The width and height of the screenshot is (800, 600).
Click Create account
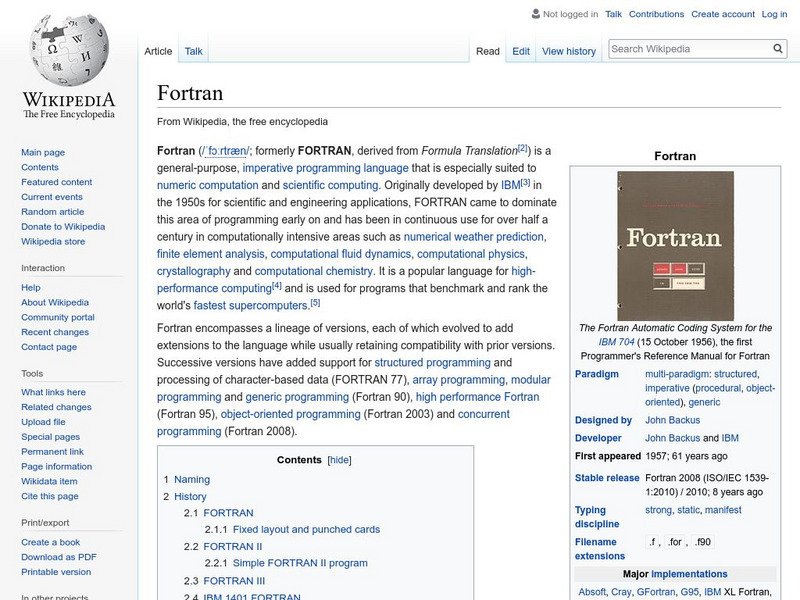(722, 14)
